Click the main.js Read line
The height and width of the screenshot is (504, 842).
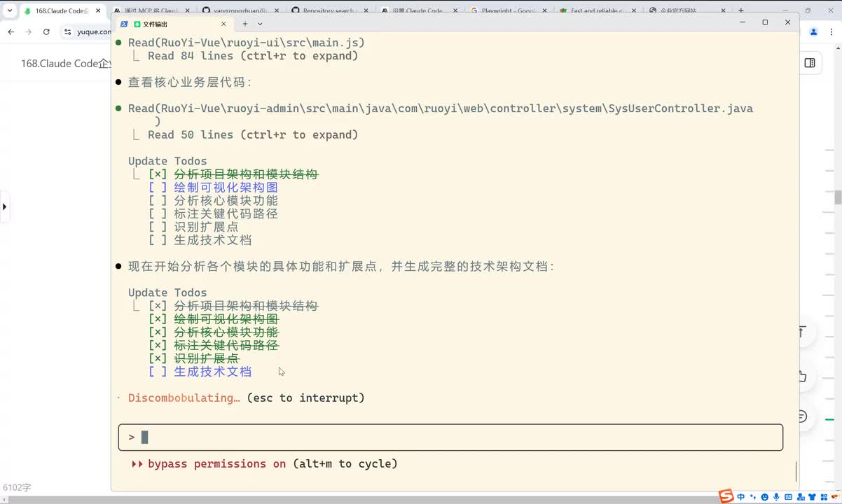pos(246,43)
